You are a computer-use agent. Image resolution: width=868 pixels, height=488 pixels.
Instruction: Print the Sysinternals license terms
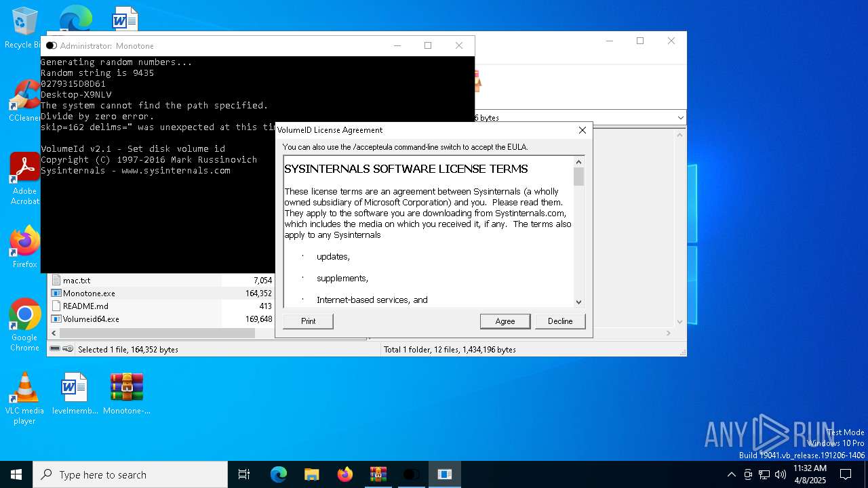pos(308,321)
